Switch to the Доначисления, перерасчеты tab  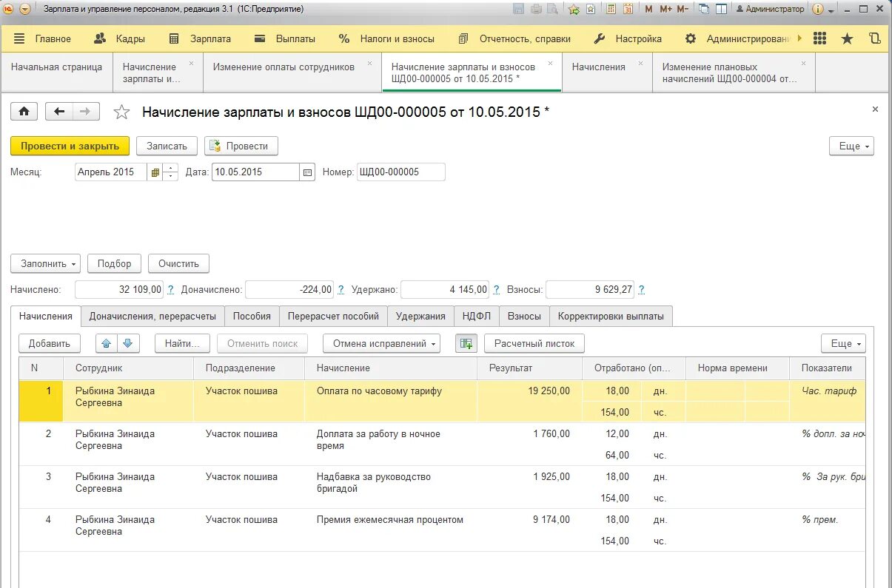[152, 316]
